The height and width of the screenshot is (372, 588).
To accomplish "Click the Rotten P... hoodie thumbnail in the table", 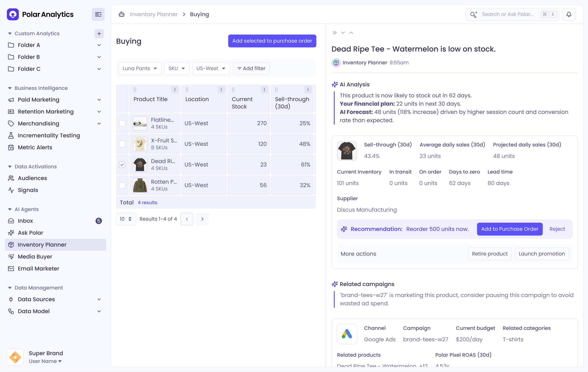I will 140,185.
